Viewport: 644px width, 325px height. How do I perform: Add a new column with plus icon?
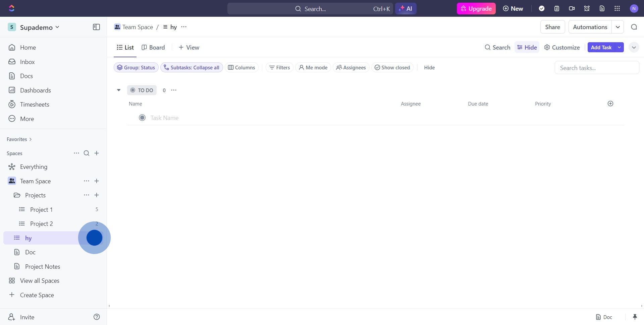coord(610,104)
